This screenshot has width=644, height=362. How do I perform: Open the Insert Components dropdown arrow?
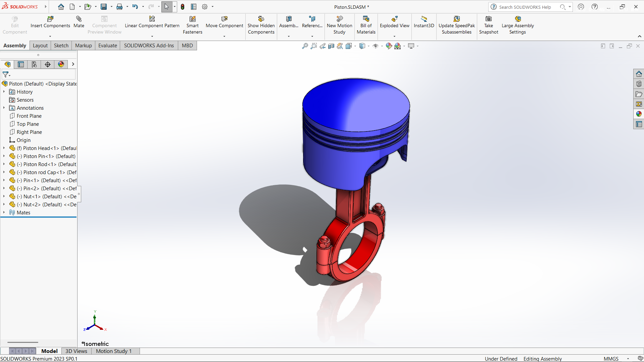[x=50, y=36]
